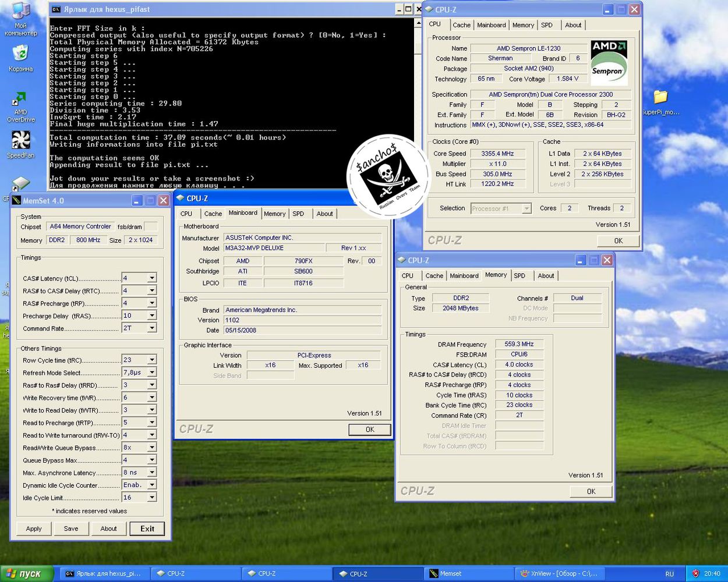Open the RAS# to CAS# Delay dropdown in MemSet
The height and width of the screenshot is (582, 728).
(151, 290)
